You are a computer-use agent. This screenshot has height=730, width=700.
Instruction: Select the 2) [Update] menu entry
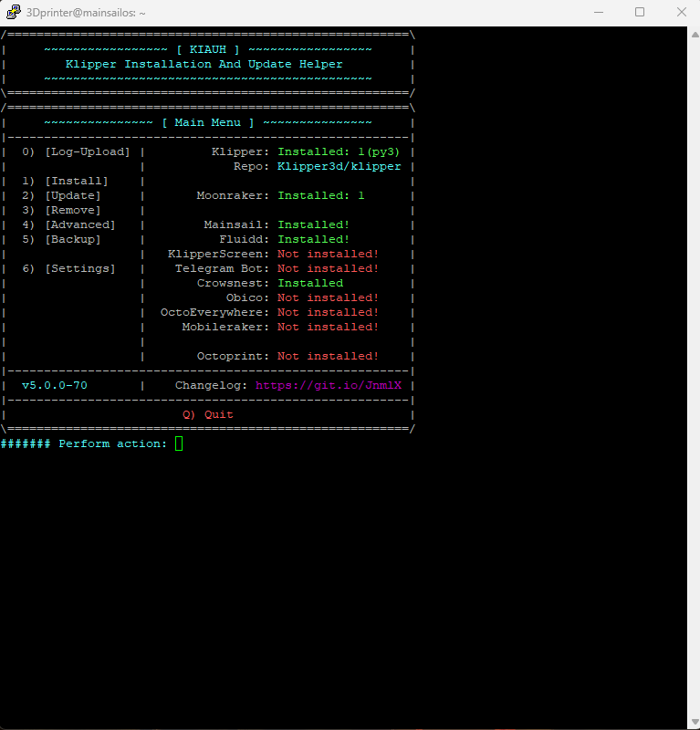tap(61, 195)
